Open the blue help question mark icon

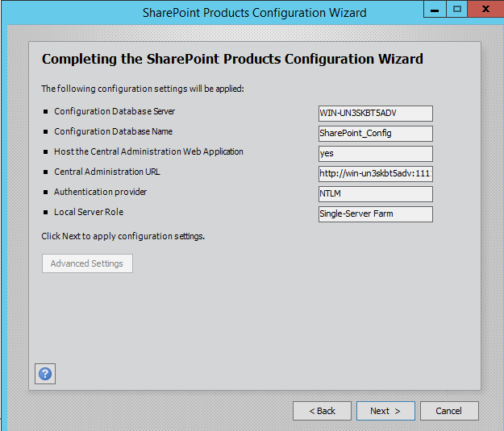pyautogui.click(x=45, y=374)
